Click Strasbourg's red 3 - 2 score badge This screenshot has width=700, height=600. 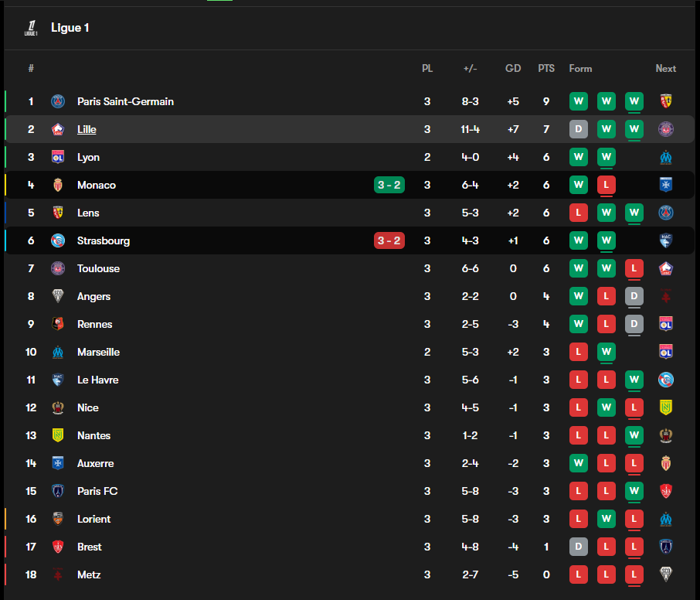click(x=389, y=240)
